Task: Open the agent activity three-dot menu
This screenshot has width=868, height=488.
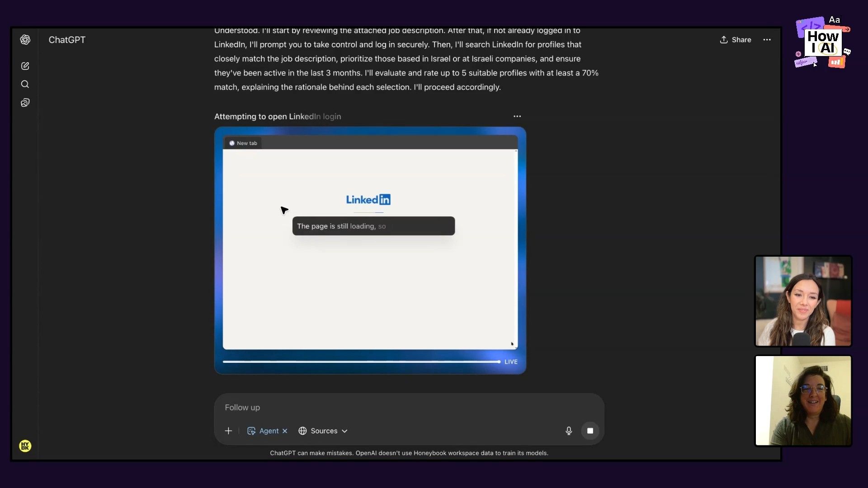Action: (517, 116)
